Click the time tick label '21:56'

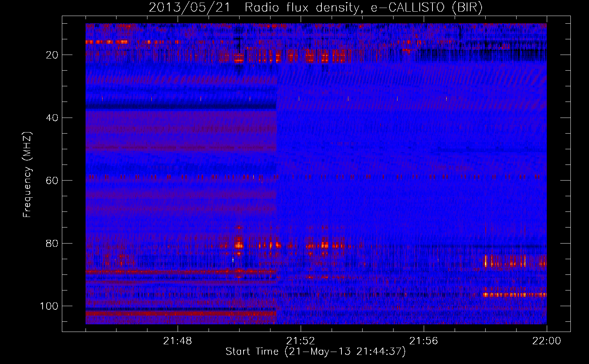coord(424,341)
